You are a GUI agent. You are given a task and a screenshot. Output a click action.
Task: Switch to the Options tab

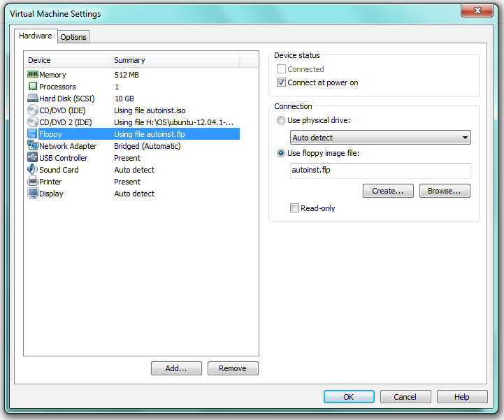[x=73, y=37]
